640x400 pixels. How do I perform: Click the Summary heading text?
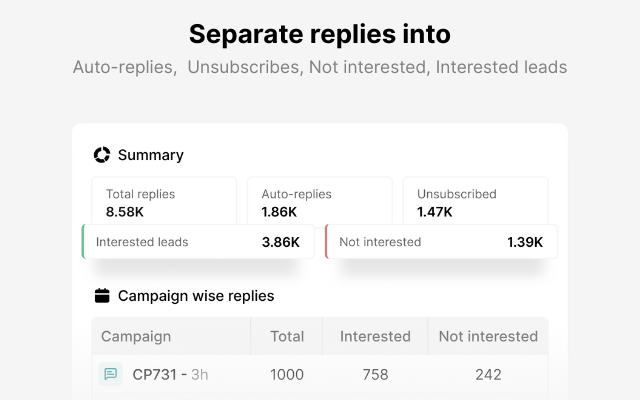[151, 155]
